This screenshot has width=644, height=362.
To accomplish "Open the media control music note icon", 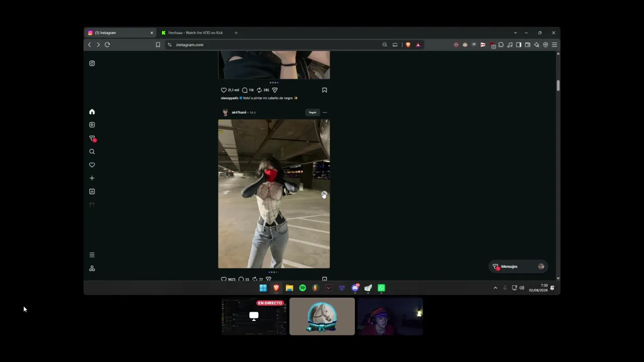I will point(510,45).
